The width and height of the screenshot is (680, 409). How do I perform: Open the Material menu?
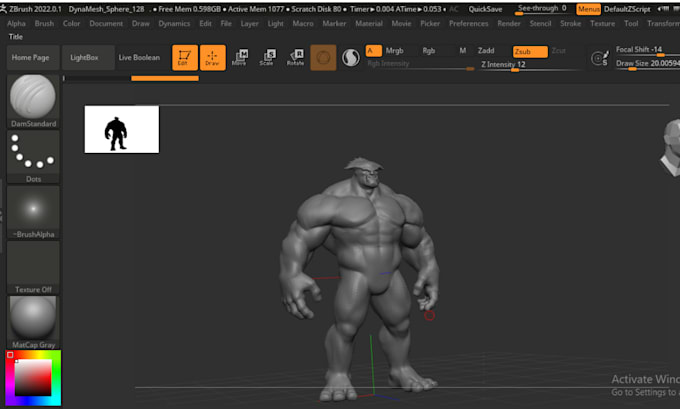pos(369,23)
